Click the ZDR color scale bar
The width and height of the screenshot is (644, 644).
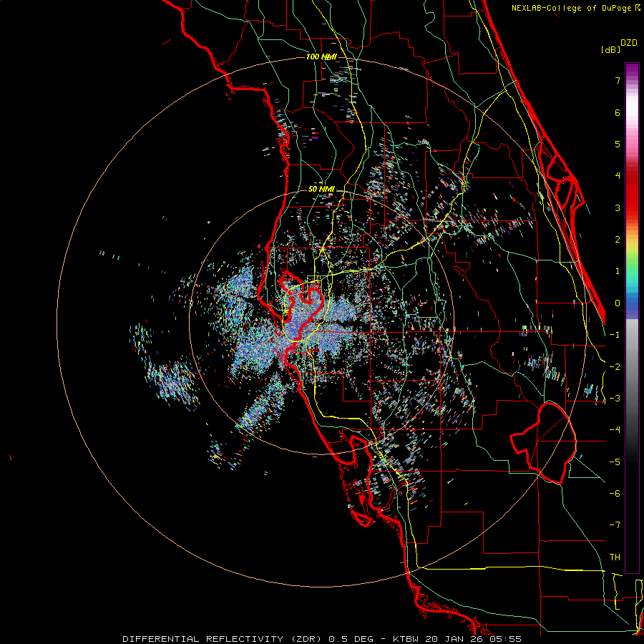632,318
